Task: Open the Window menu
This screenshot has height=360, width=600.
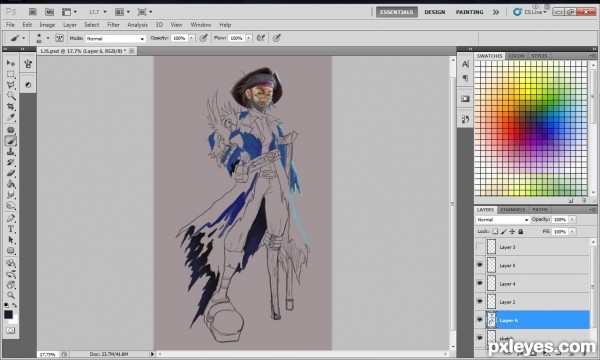Action: (x=201, y=25)
